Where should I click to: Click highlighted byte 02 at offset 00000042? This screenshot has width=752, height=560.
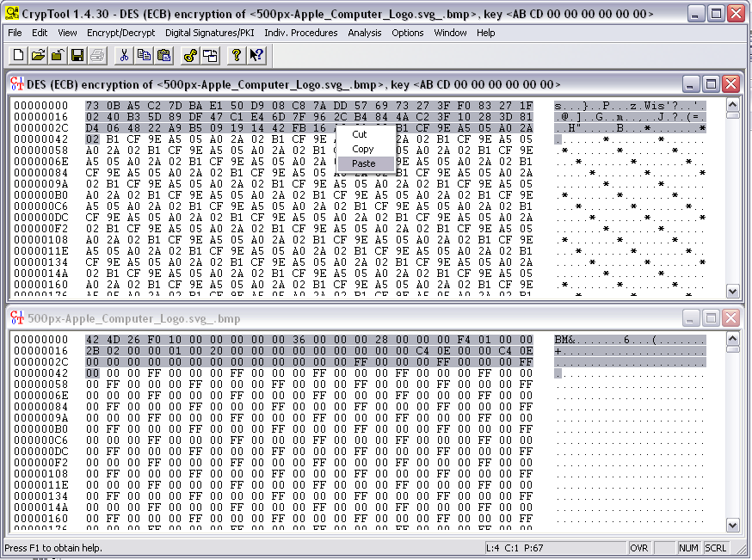click(93, 139)
